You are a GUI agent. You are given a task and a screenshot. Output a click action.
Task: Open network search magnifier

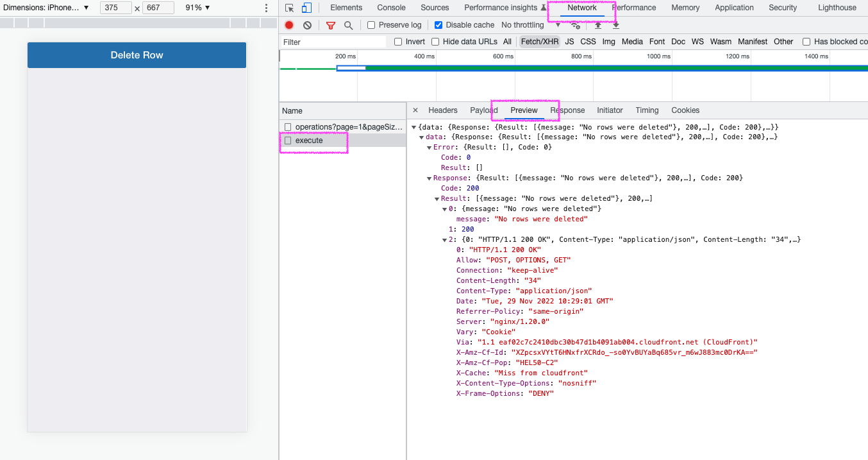coord(348,25)
